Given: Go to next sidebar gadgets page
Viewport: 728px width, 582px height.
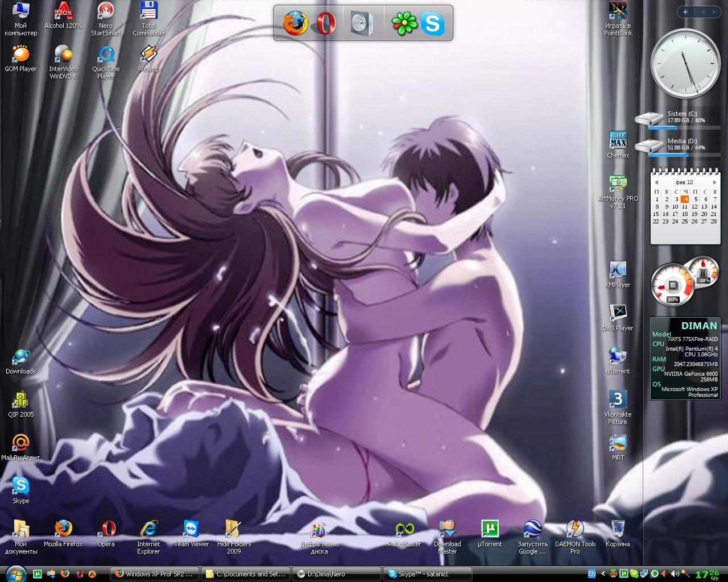Looking at the screenshot, I should tap(714, 12).
